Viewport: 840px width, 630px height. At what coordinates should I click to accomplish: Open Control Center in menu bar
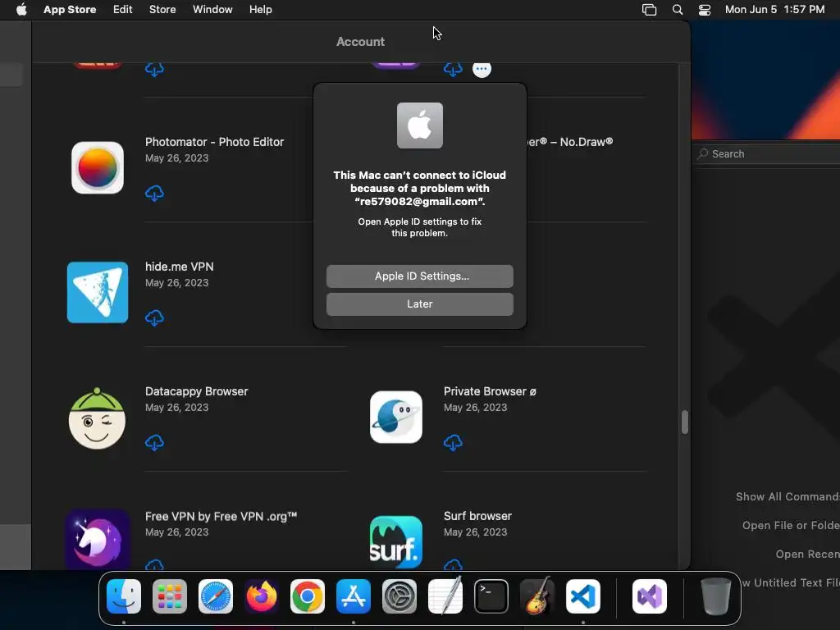[x=705, y=10]
